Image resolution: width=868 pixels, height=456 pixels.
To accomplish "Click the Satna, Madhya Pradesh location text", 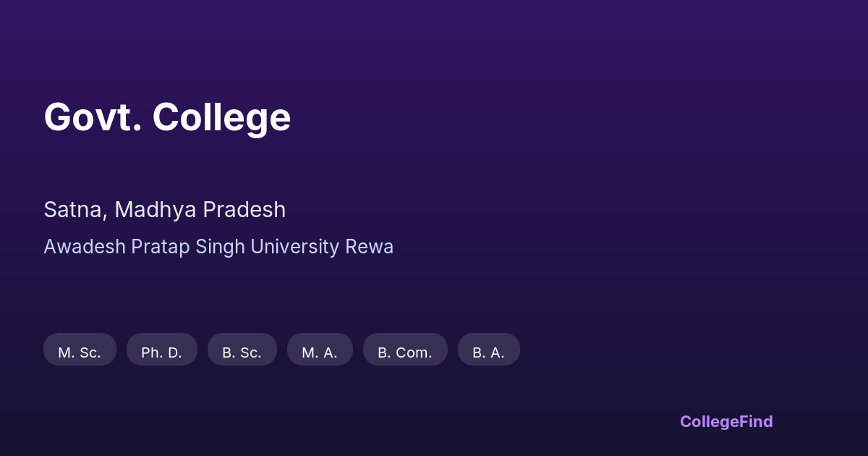I will tap(164, 210).
